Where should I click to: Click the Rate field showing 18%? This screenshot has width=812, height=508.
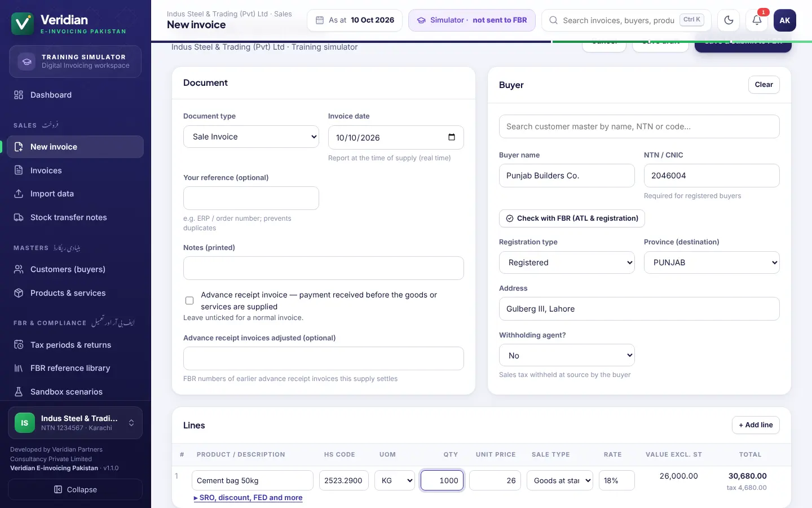tap(617, 480)
